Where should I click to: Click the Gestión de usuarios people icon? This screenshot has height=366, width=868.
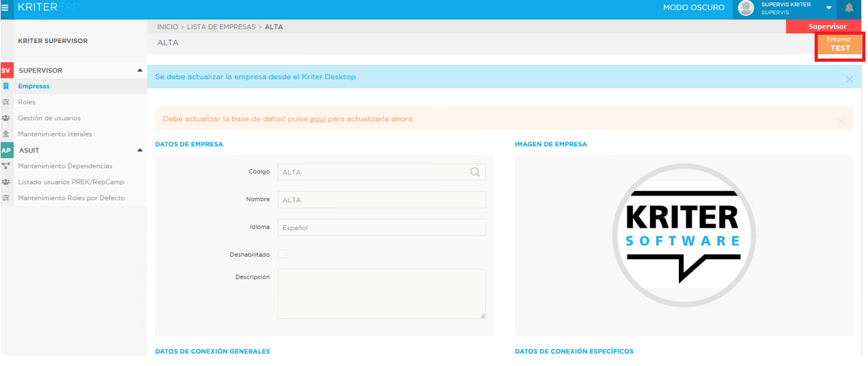pyautogui.click(x=6, y=118)
